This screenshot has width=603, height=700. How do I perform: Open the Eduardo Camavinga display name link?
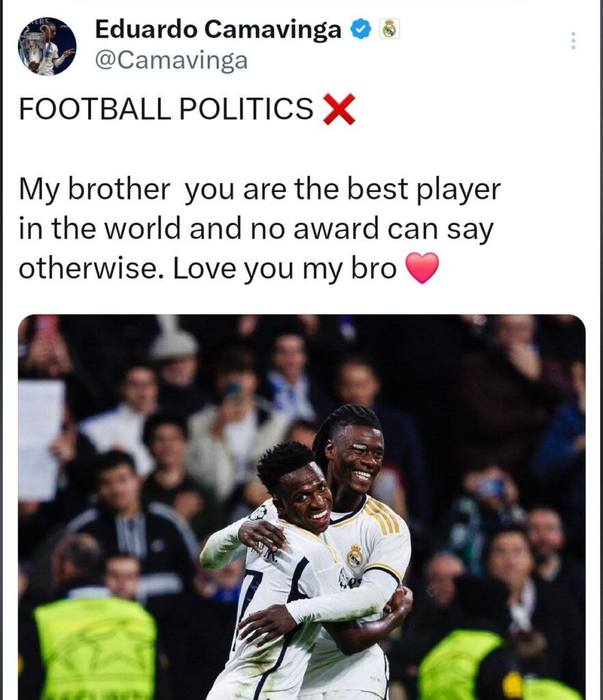pos(218,29)
